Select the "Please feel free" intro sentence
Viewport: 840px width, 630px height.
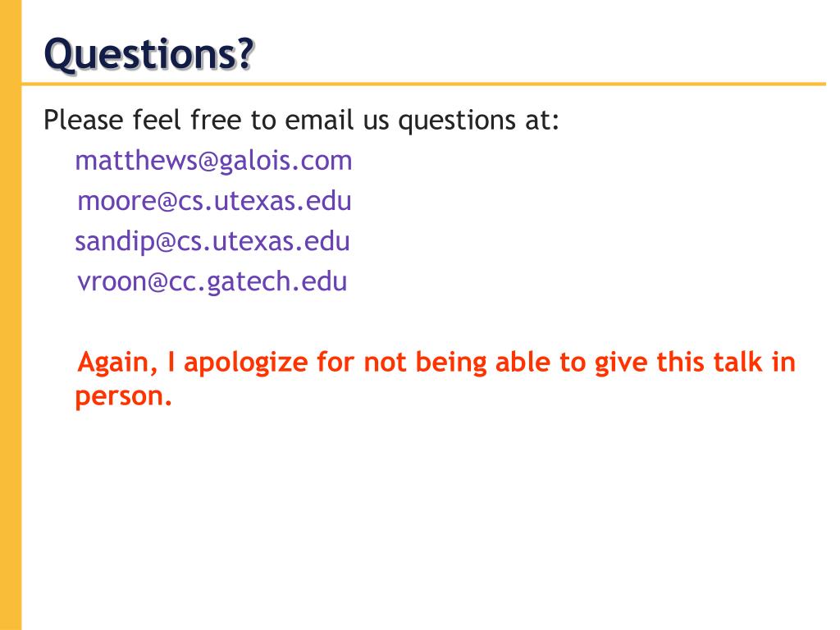pos(301,120)
